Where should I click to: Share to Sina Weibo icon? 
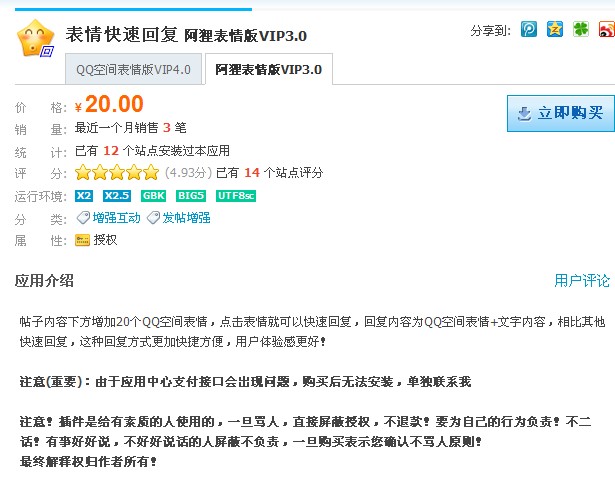point(606,30)
